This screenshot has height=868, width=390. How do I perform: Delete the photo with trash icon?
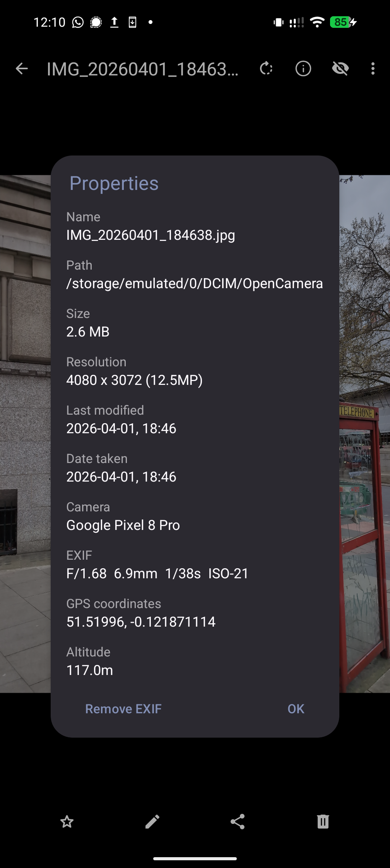(x=323, y=822)
